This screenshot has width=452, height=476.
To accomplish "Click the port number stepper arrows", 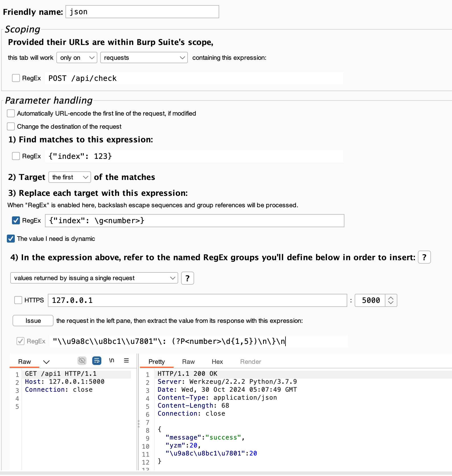I will coord(391,300).
